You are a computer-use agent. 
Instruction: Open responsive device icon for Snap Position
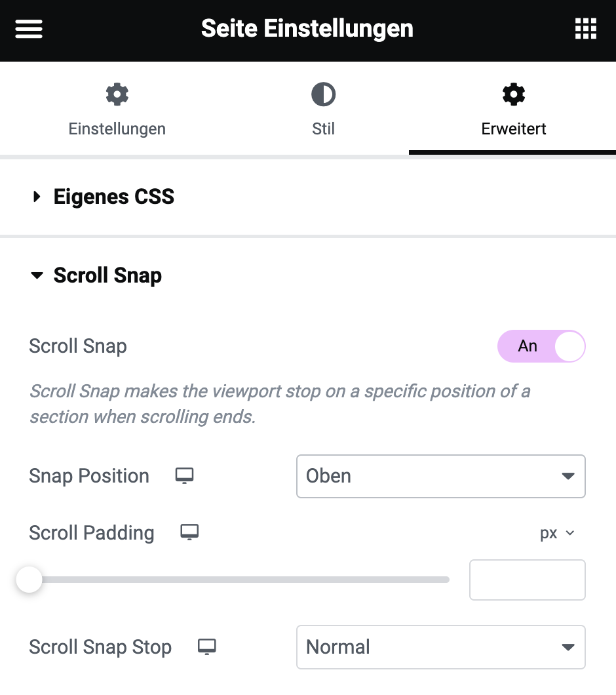coord(184,475)
